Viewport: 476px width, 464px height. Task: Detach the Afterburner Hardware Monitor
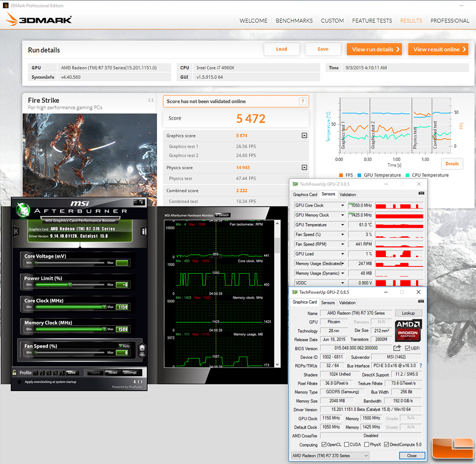(x=223, y=215)
